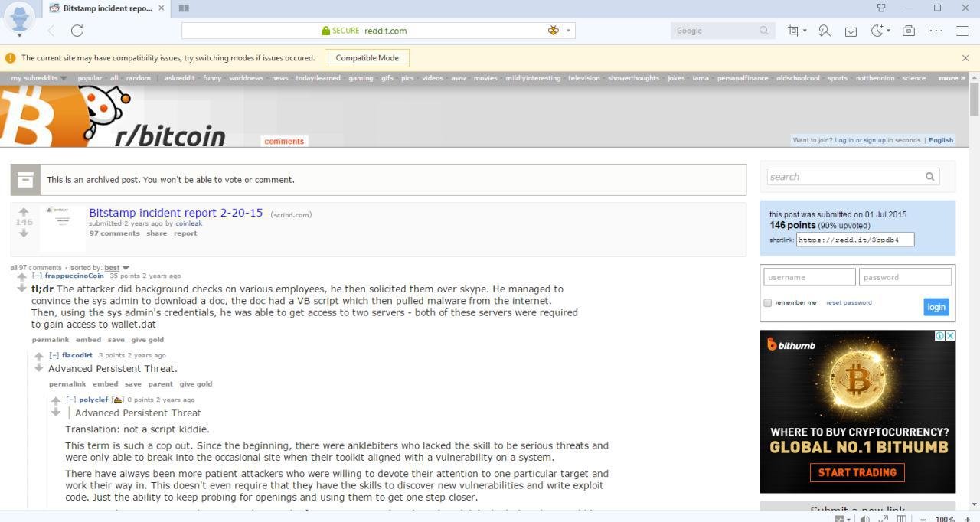
Task: Collapse flacodirt's comment
Action: 54,355
